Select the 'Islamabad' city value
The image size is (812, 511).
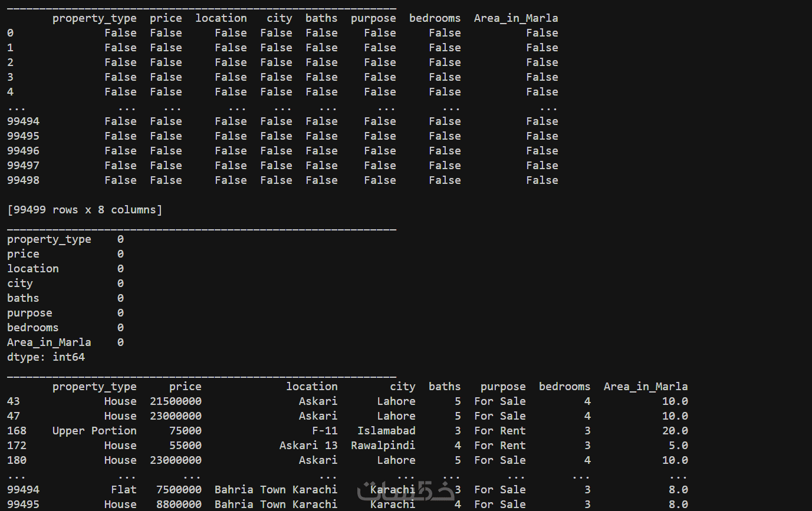point(386,431)
